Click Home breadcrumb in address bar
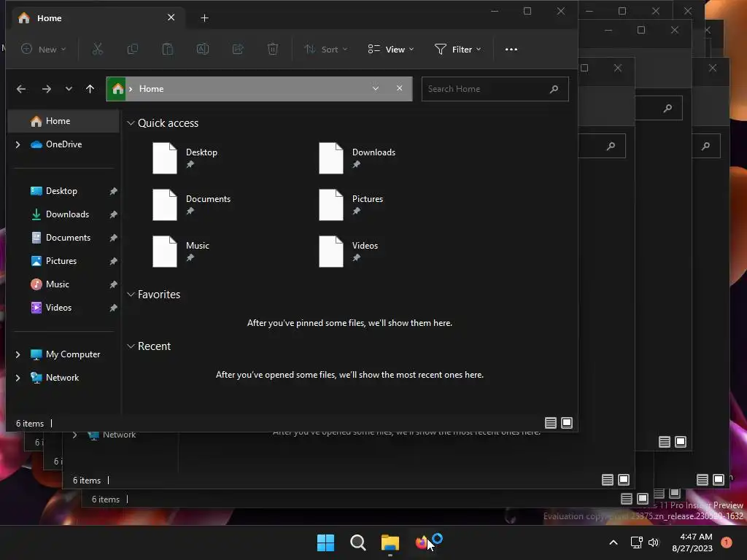 tap(151, 89)
